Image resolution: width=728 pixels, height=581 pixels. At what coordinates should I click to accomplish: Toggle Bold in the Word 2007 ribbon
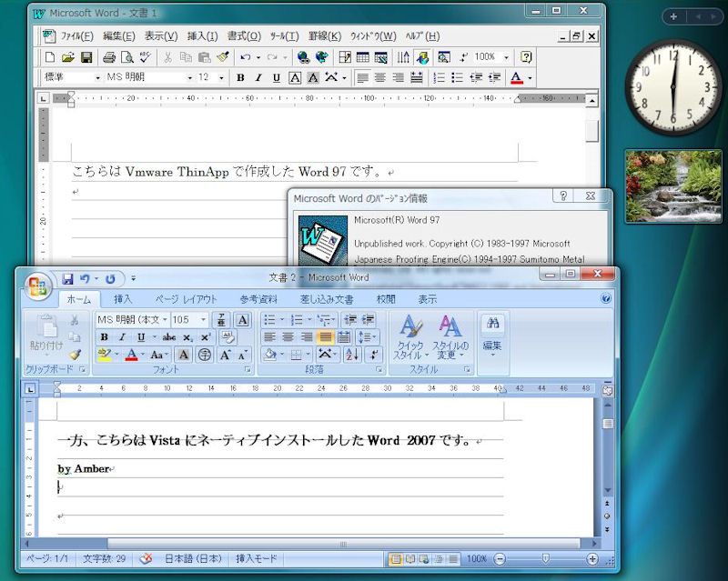click(104, 337)
